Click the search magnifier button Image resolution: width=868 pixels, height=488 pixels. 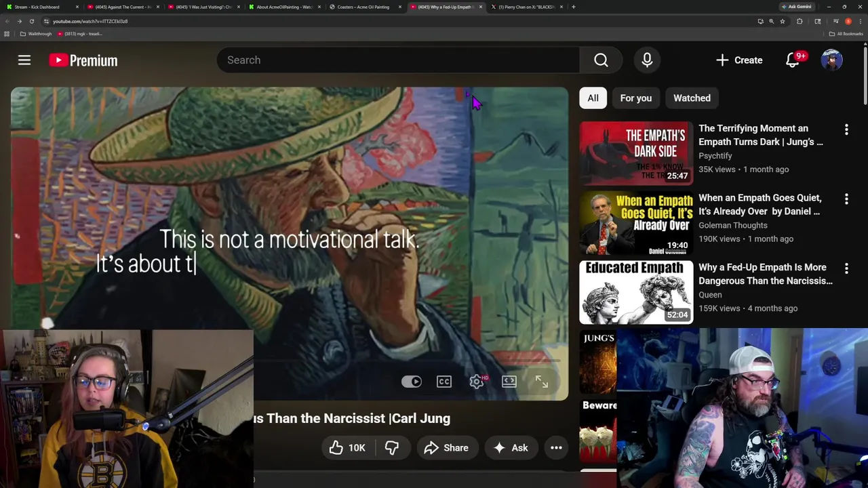point(601,60)
